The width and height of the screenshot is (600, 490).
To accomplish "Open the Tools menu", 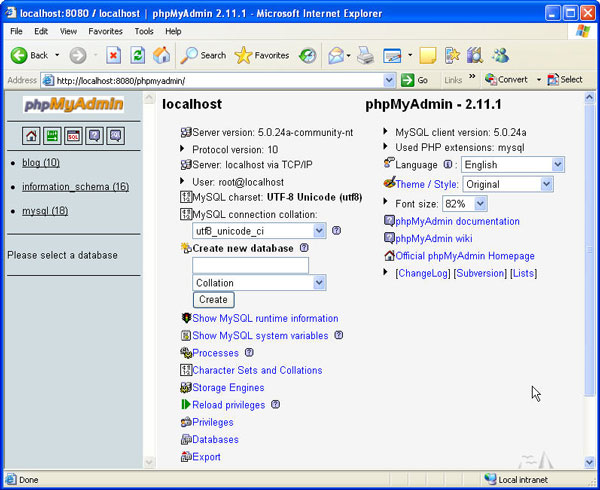I will tap(144, 31).
